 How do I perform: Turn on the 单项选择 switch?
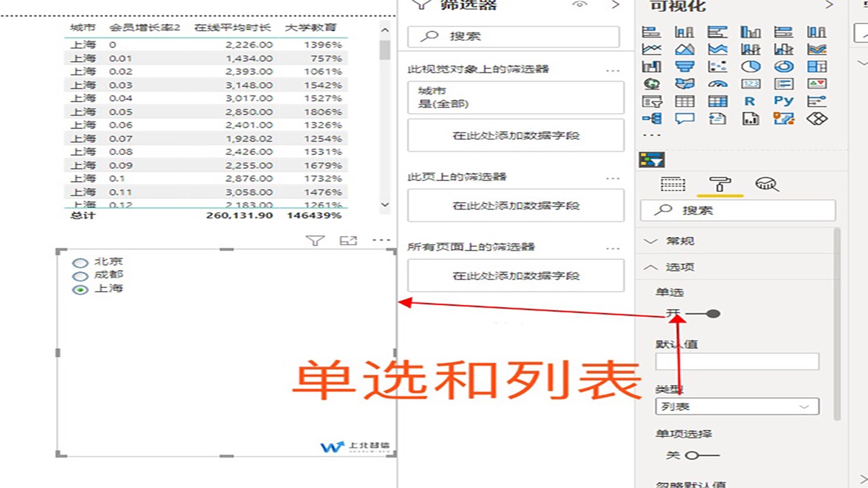tap(703, 455)
